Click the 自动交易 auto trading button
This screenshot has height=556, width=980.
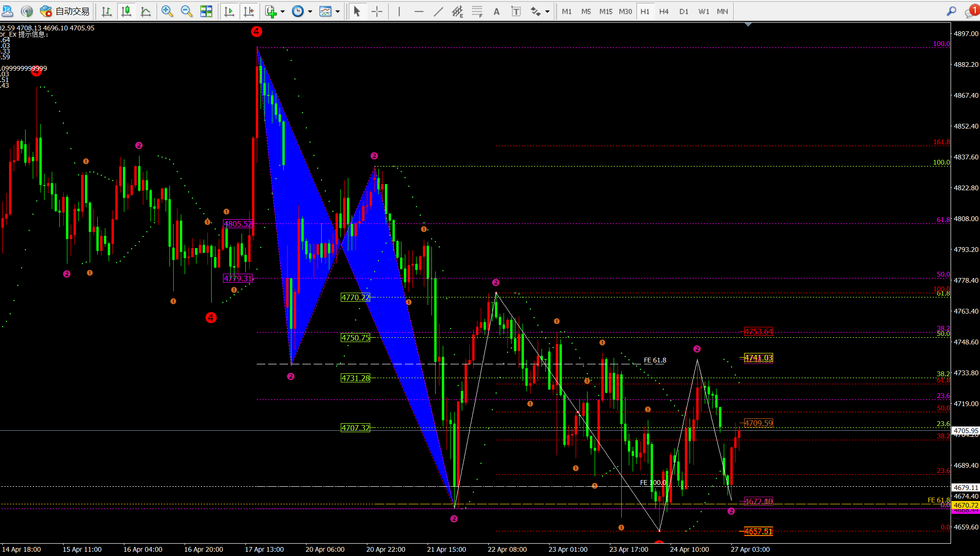tap(65, 11)
